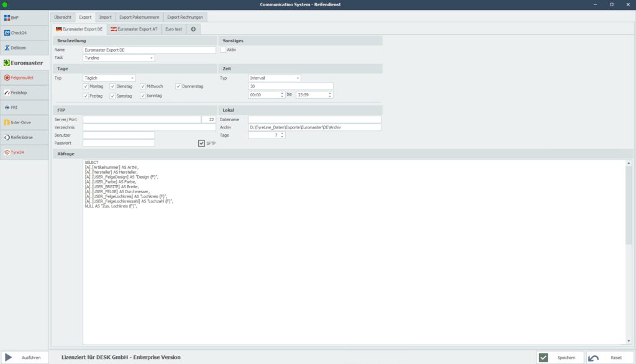Select the Euromaster Export DE tab
This screenshot has width=636, height=364.
79,29
